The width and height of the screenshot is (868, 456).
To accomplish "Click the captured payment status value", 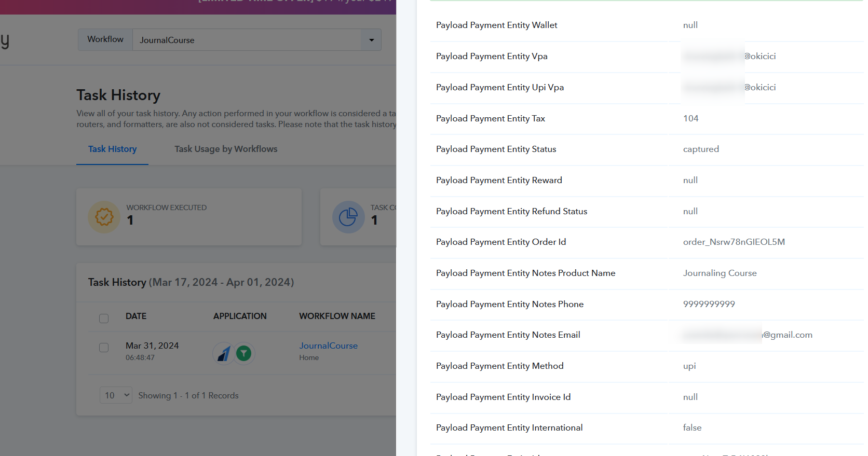I will coord(701,149).
